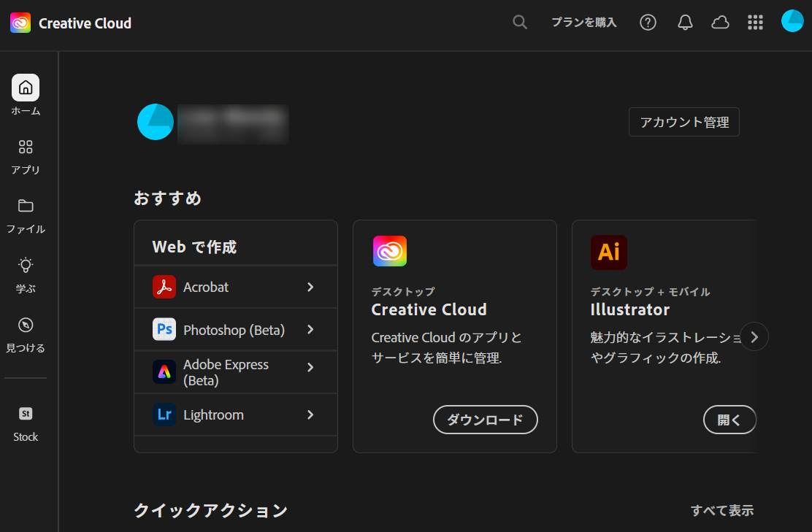The image size is (812, 532).
Task: Expand the Photoshop (Beta) row chevron
Action: point(310,329)
